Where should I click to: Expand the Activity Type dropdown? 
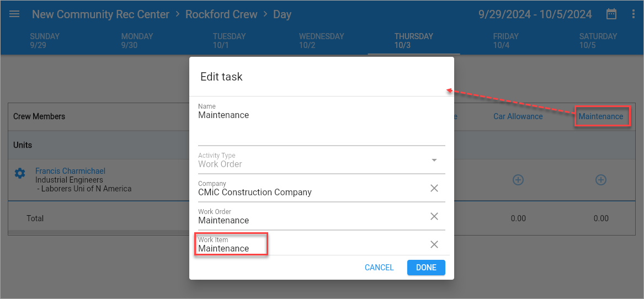click(434, 160)
